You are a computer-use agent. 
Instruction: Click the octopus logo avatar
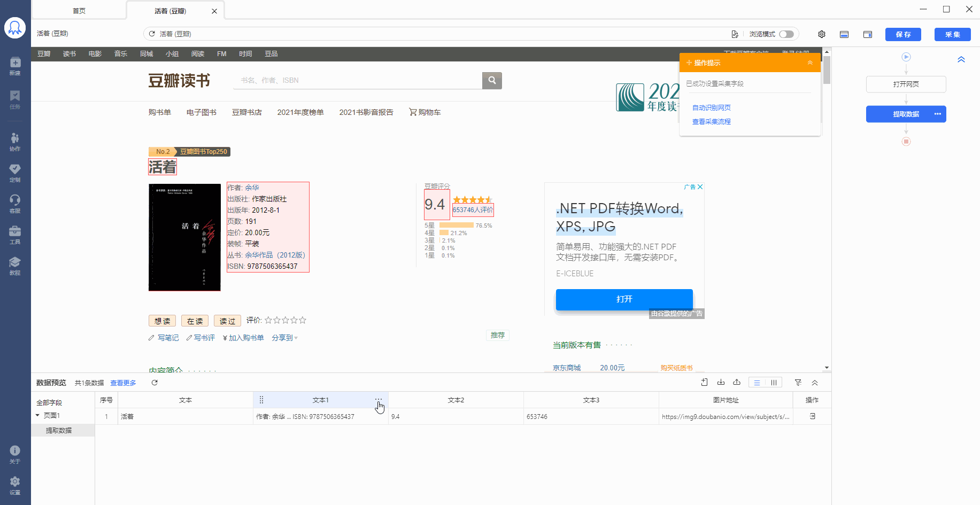click(15, 28)
